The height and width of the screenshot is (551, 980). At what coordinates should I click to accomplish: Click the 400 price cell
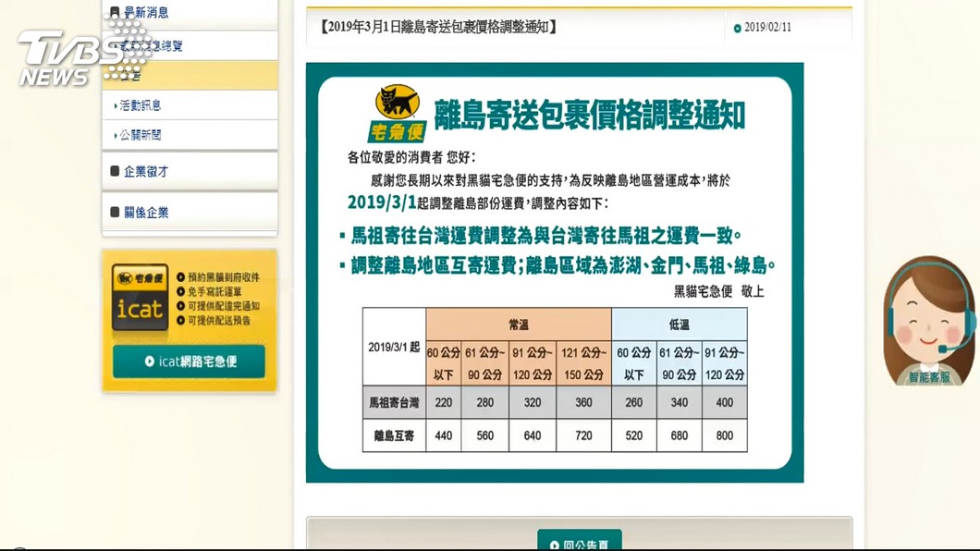725,403
